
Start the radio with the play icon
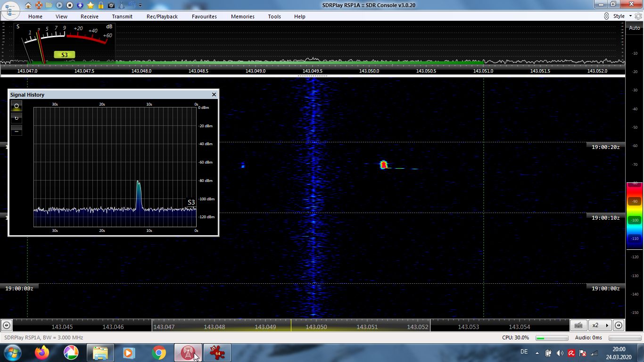pos(59,5)
